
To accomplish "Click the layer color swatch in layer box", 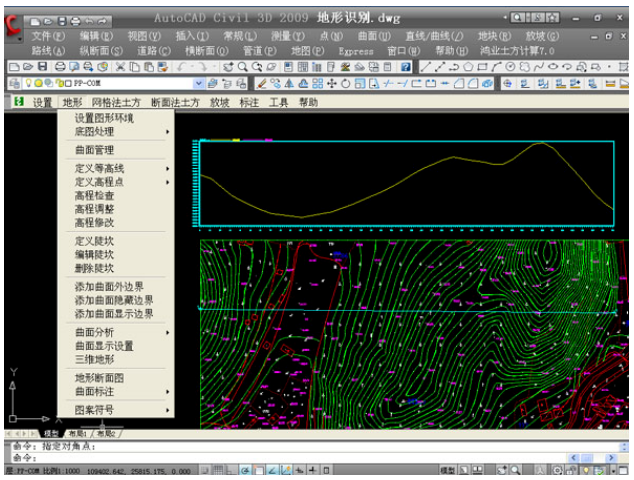I will pyautogui.click(x=68, y=83).
